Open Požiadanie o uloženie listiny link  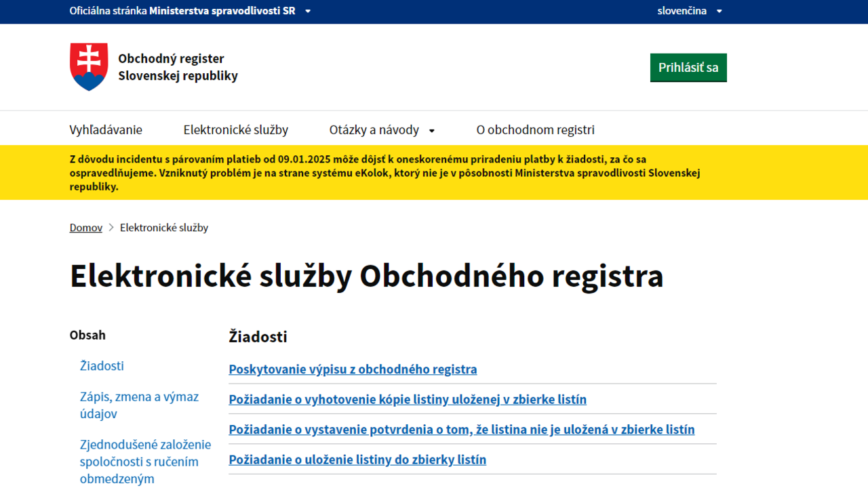pos(357,460)
